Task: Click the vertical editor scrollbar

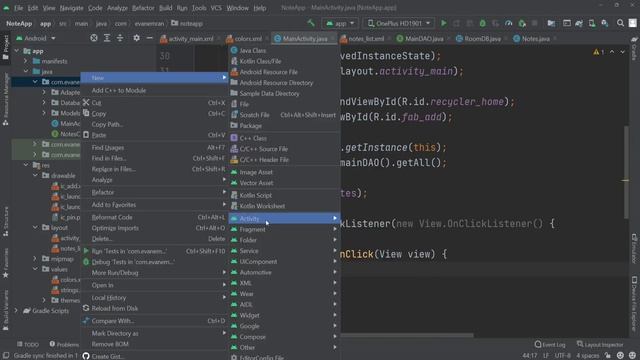Action: click(626, 171)
